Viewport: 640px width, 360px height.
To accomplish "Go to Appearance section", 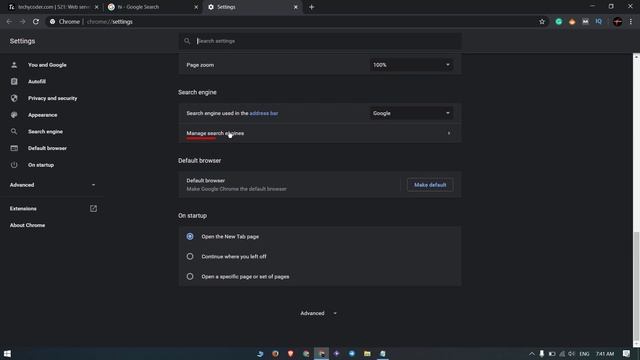I will tap(42, 115).
